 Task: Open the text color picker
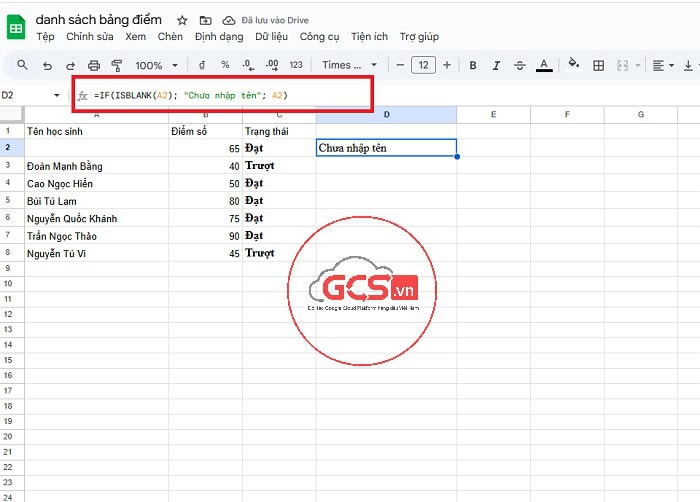(x=543, y=65)
